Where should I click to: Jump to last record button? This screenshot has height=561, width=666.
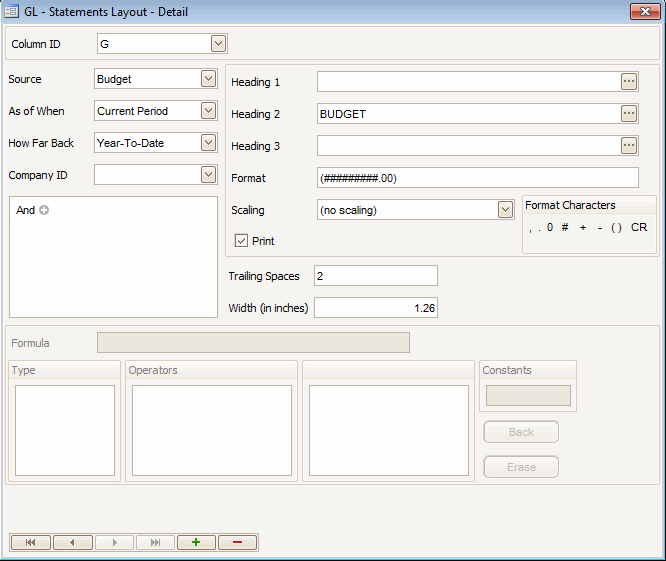tap(155, 542)
